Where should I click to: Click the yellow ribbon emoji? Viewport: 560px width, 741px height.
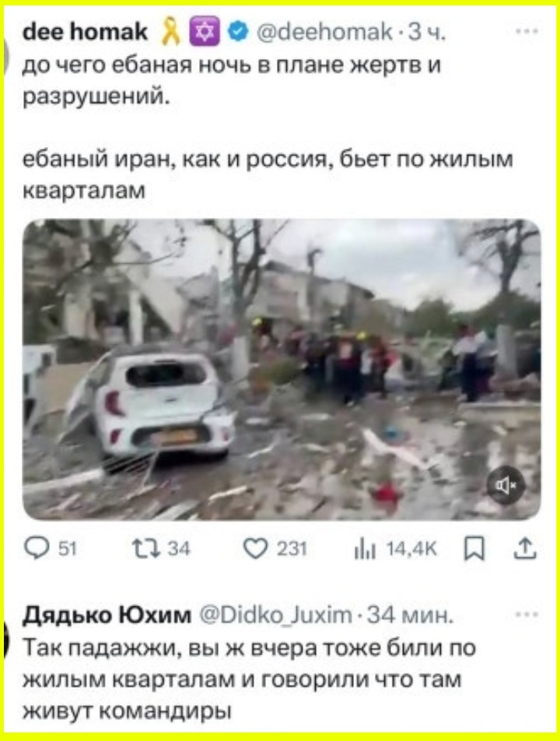pyautogui.click(x=170, y=32)
